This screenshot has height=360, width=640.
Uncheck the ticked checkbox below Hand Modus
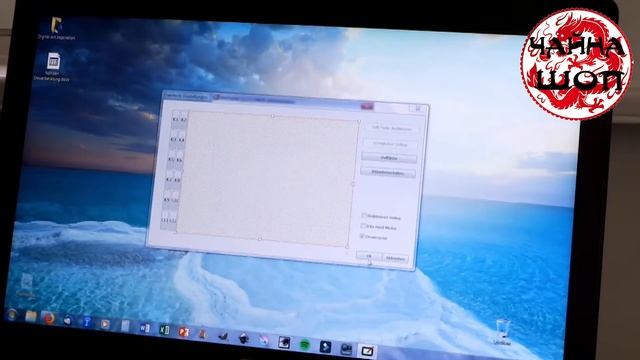point(362,236)
